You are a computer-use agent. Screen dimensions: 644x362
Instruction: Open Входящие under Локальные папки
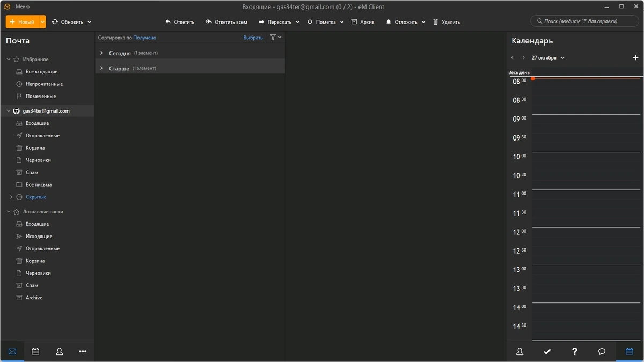pos(37,224)
